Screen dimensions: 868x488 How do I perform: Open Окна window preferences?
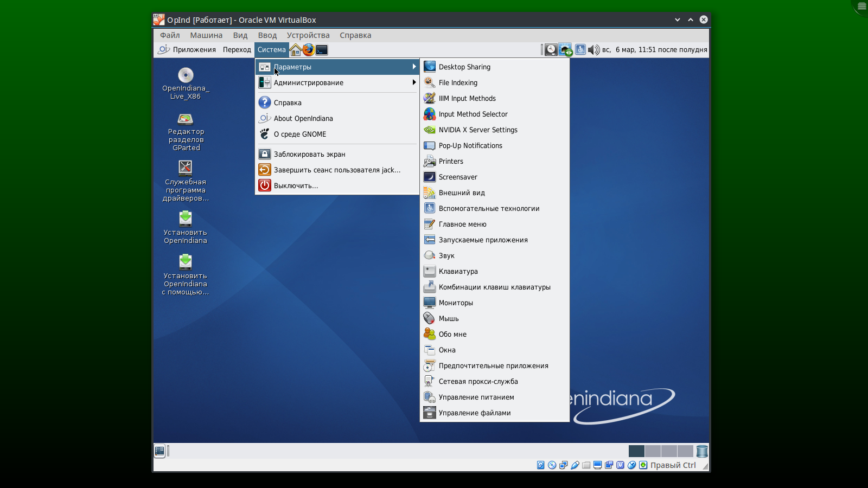495,350
